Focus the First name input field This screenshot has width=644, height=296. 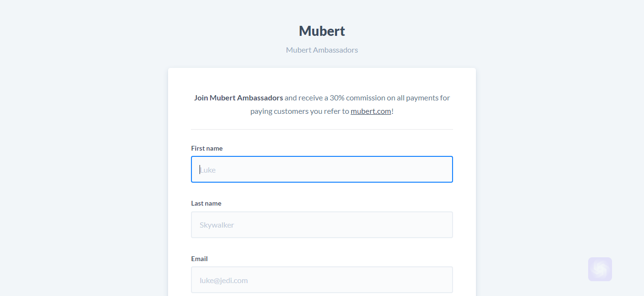[x=322, y=169]
